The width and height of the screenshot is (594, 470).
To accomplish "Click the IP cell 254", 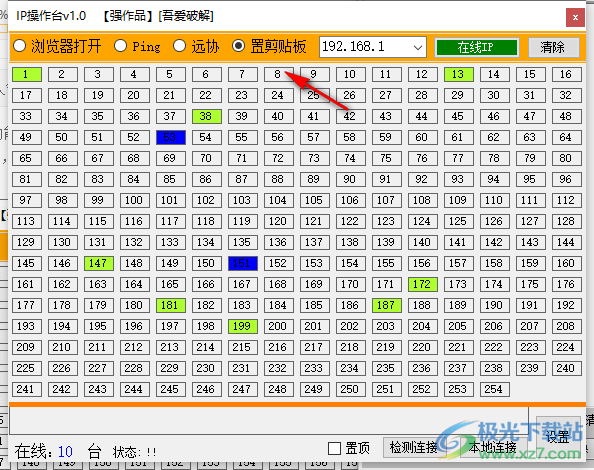I will (494, 389).
